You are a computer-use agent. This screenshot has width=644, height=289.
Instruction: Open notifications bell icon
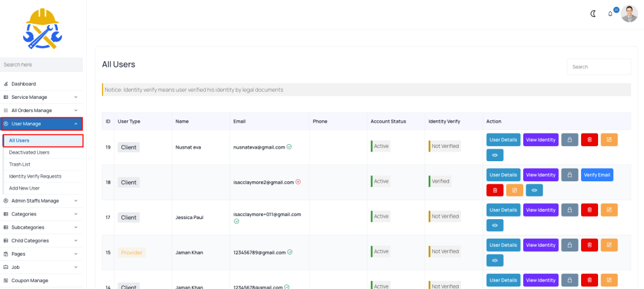coord(610,14)
